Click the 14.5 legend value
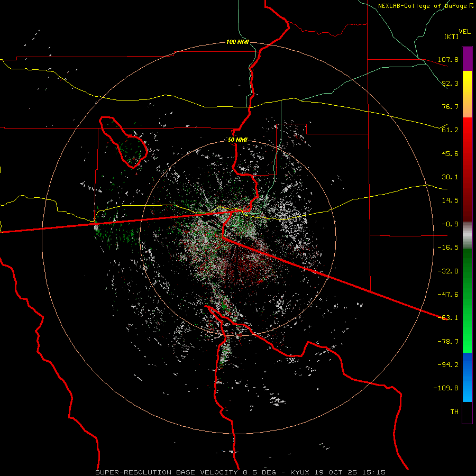This screenshot has height=476, width=476. coord(450,200)
